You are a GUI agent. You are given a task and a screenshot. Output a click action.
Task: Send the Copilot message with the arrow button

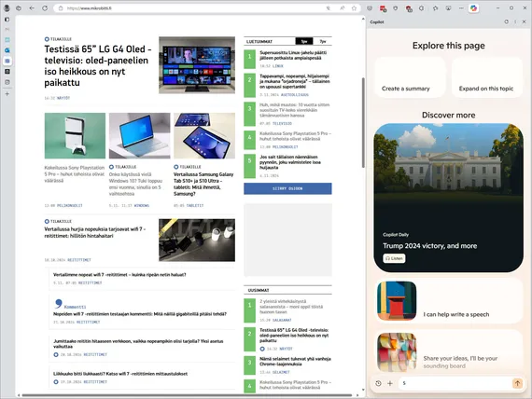click(x=517, y=383)
